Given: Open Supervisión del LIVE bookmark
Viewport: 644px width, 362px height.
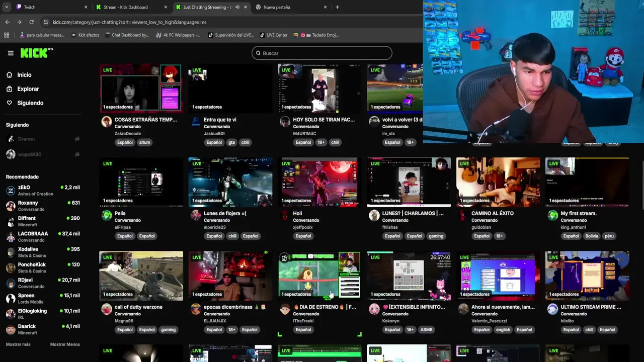Looking at the screenshot, I should tap(231, 35).
